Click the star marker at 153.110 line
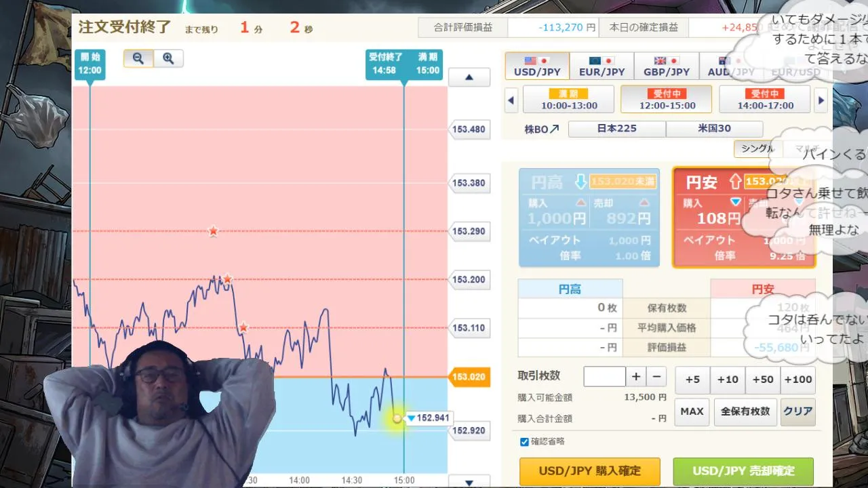Image resolution: width=868 pixels, height=488 pixels. tap(243, 327)
